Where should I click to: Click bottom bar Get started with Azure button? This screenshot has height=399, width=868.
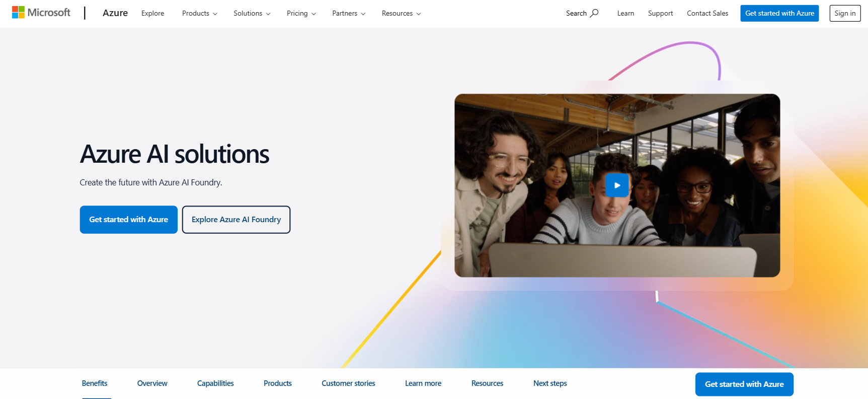pyautogui.click(x=744, y=384)
